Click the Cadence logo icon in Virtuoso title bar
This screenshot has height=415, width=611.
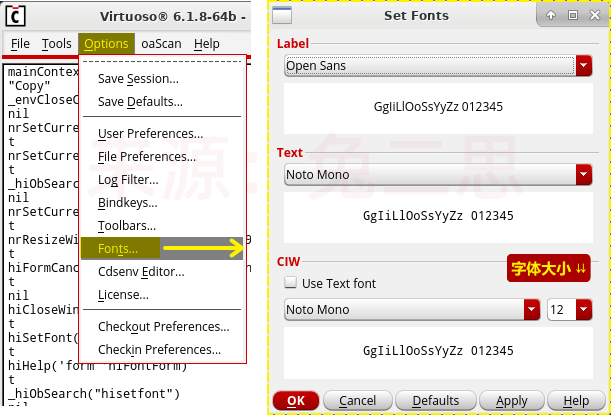coord(16,16)
